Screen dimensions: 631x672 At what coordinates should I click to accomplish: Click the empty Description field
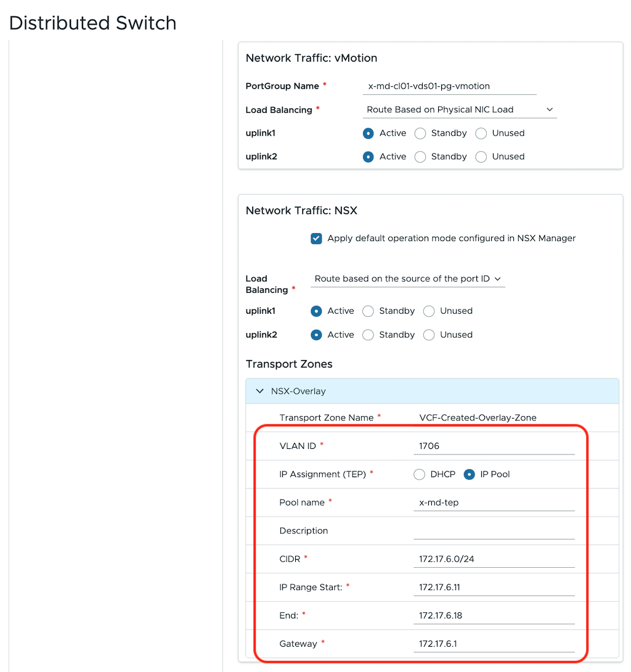point(494,531)
